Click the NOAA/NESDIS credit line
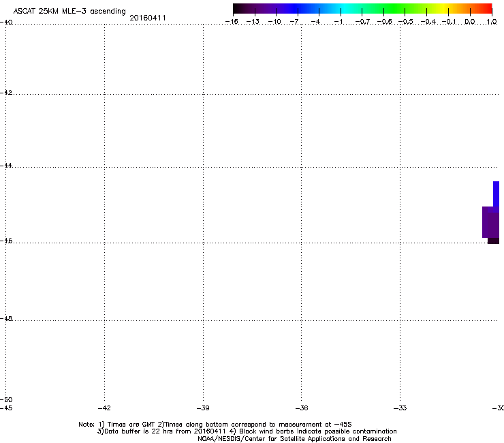504x443 pixels. coord(294,439)
